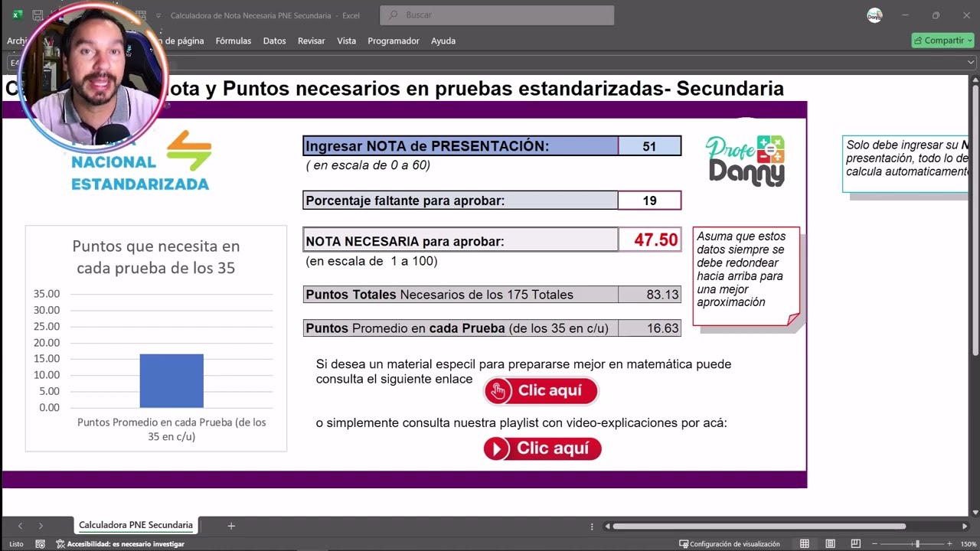This screenshot has width=980, height=551.
Task: Click the Profe Danny logo
Action: tap(745, 161)
